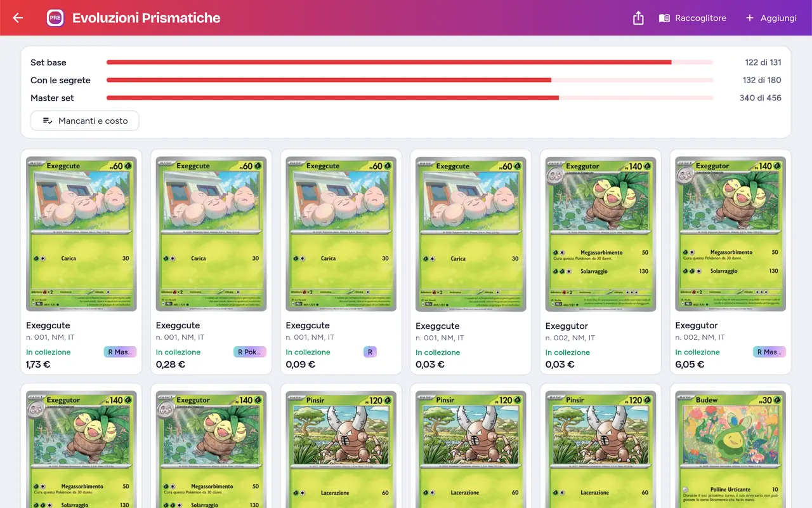Select the Budew card image
This screenshot has height=508, width=812.
(x=730, y=450)
